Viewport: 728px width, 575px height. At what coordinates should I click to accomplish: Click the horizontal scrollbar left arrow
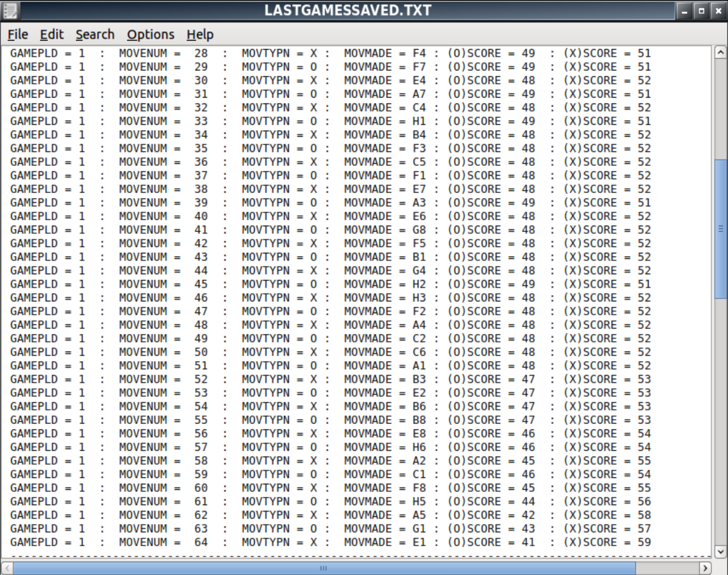(7, 568)
